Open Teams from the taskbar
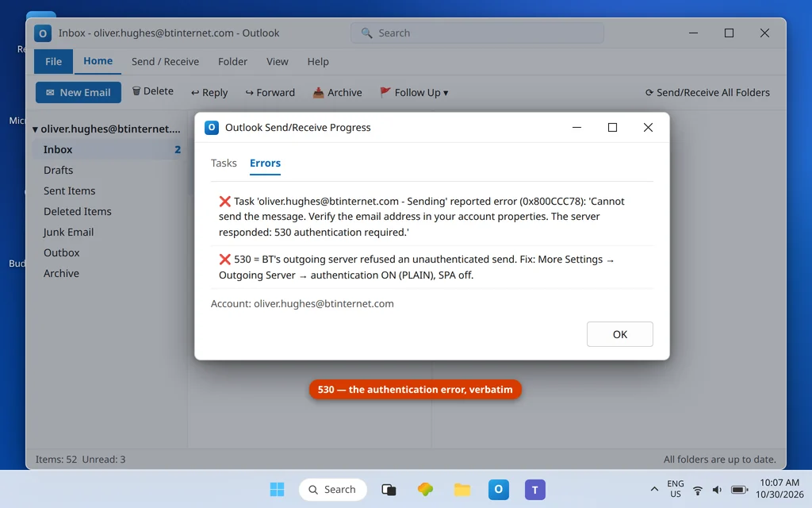 [535, 489]
